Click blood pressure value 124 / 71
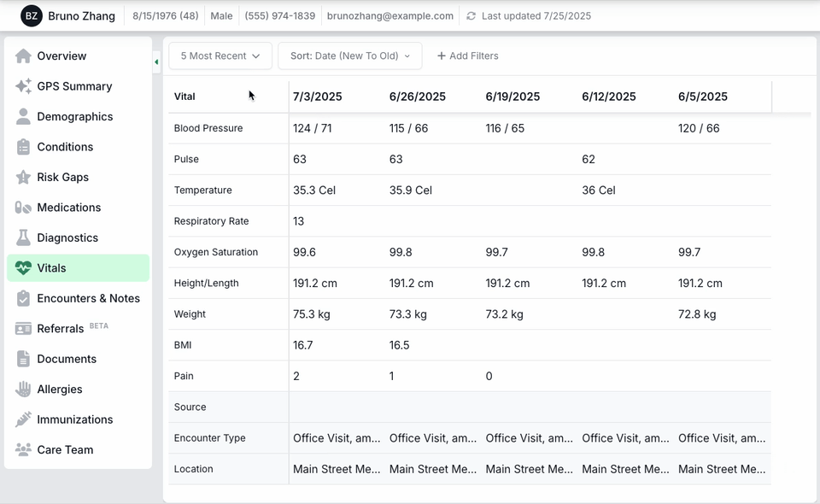Screen dimensions: 820x504 coord(313,129)
